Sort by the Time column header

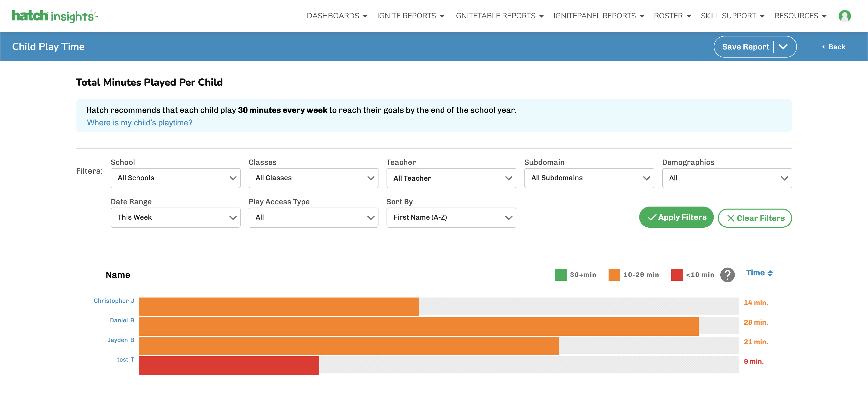coord(759,273)
